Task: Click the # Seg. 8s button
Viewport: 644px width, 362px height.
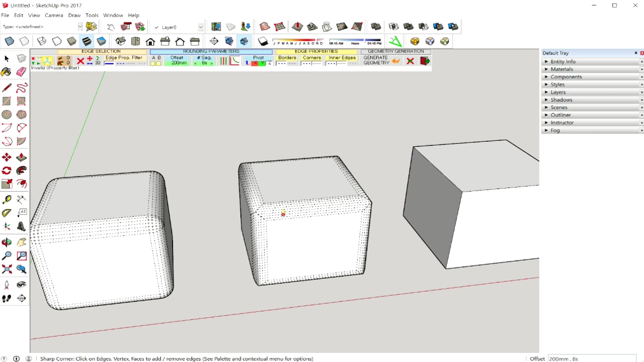Action: (x=204, y=60)
